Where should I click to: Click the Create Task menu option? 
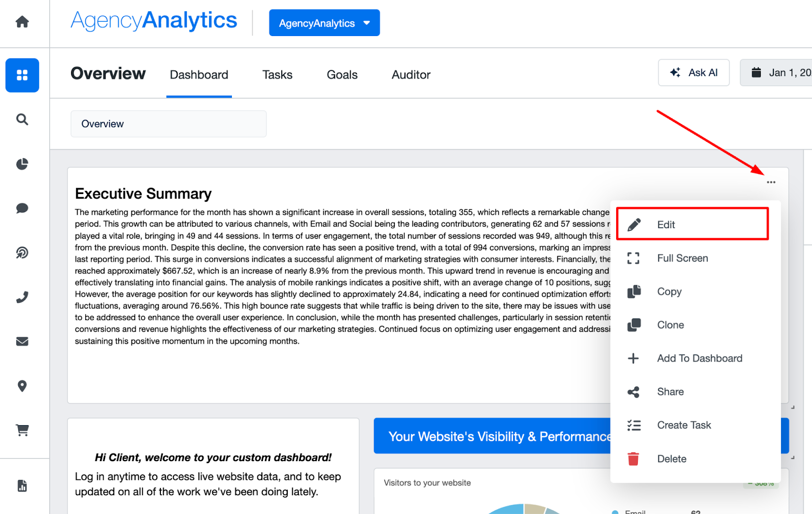(684, 425)
